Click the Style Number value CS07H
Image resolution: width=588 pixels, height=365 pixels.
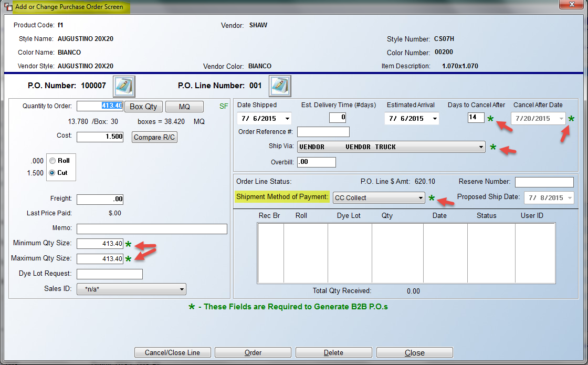444,39
